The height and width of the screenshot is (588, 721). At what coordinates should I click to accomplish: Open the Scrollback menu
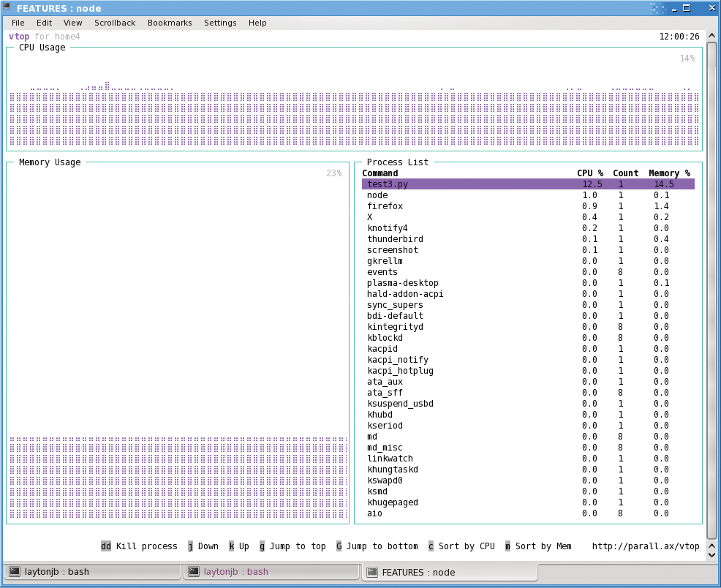115,23
